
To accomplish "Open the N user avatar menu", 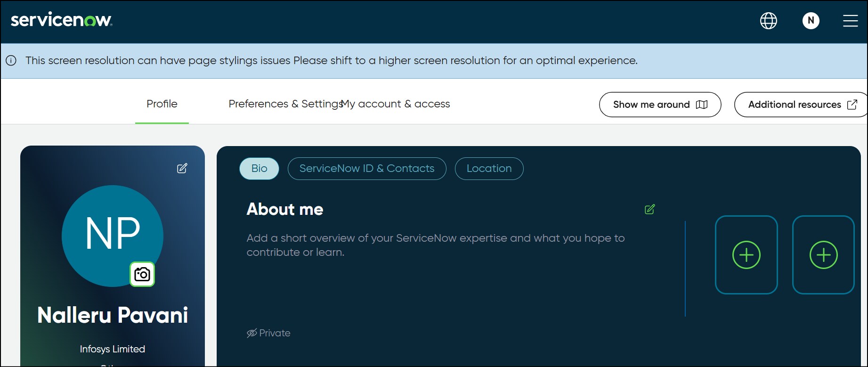I will pyautogui.click(x=811, y=20).
